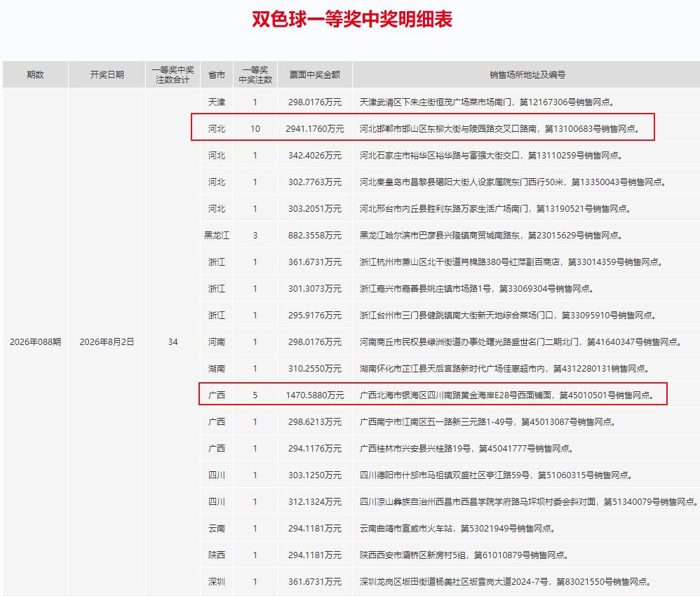700x596 pixels.
Task: Click the 黑龙江哈尔滨市 address with outlet 23015629
Action: pos(492,236)
